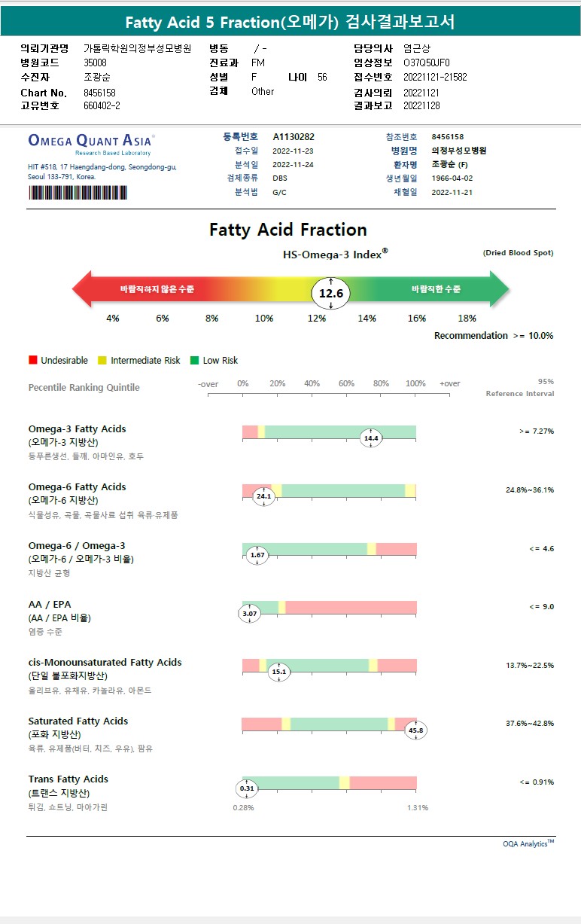This screenshot has width=581, height=924.
Task: Click the registration number A1130282
Action: point(294,137)
